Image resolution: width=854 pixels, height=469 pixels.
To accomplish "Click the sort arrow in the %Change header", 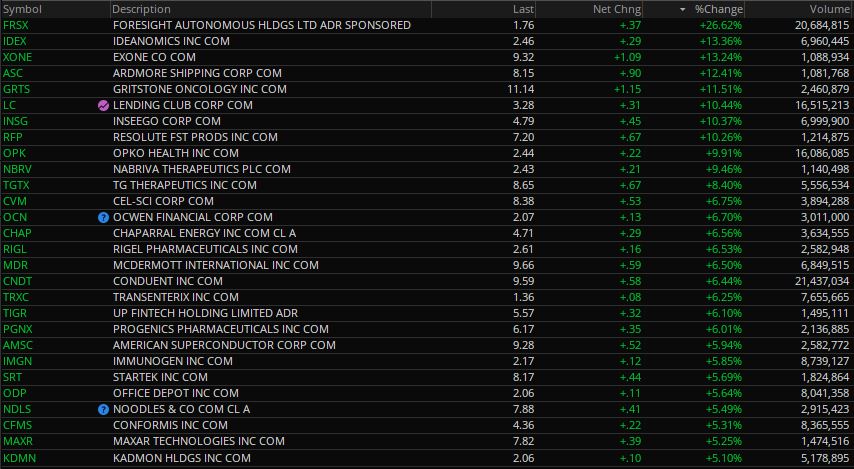I will coord(682,10).
